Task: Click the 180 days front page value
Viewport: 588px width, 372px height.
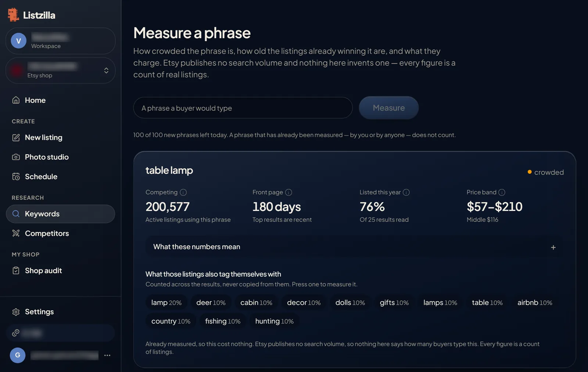Action: click(x=277, y=207)
